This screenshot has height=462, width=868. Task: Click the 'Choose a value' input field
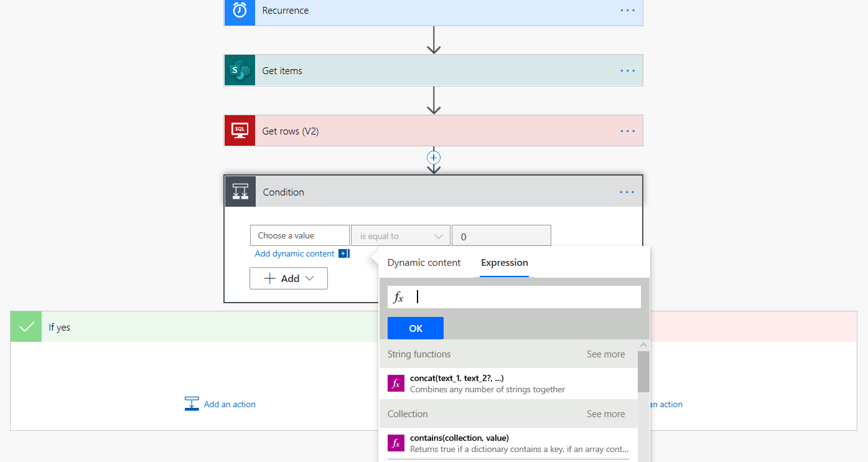click(299, 235)
